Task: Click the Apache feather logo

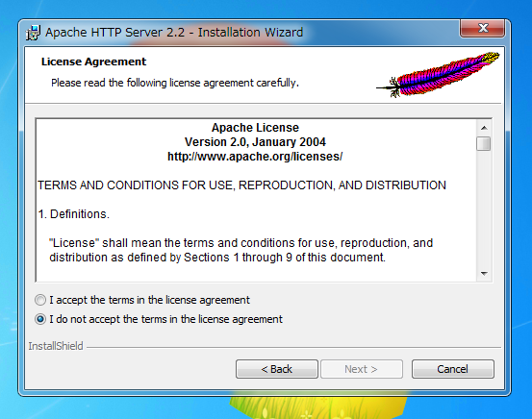Action: (x=438, y=75)
